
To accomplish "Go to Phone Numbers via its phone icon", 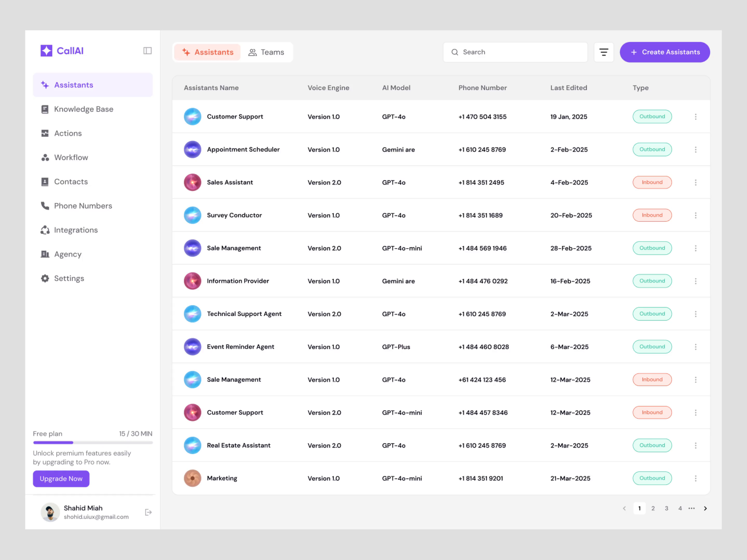I will (45, 206).
